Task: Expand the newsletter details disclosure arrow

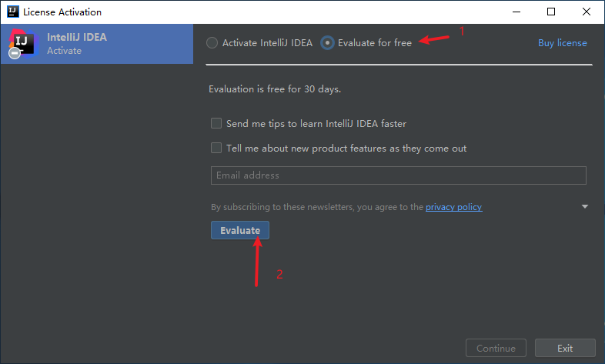Action: [585, 207]
